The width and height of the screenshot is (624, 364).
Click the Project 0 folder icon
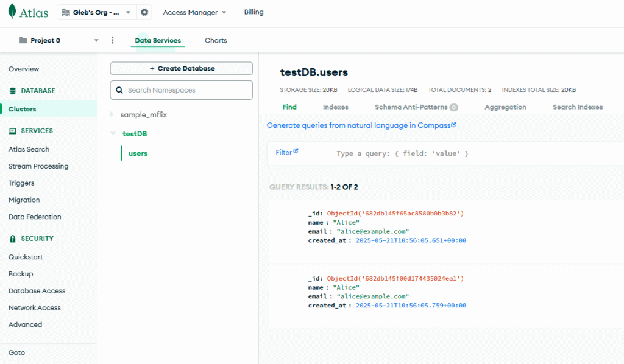pyautogui.click(x=23, y=40)
